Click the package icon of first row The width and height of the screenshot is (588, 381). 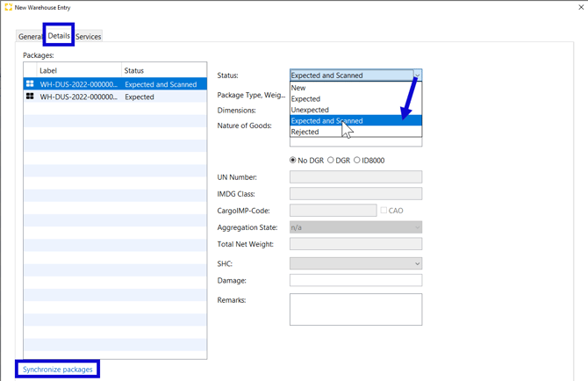30,84
